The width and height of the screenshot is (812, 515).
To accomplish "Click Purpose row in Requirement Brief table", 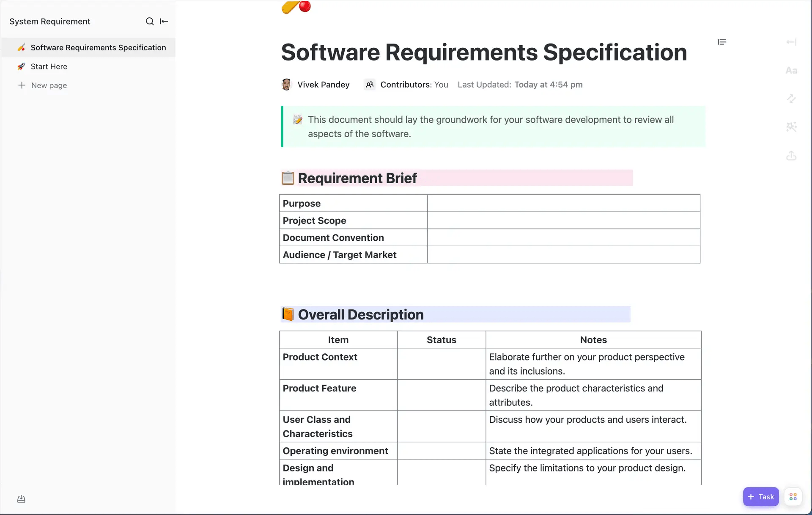I will pos(489,204).
